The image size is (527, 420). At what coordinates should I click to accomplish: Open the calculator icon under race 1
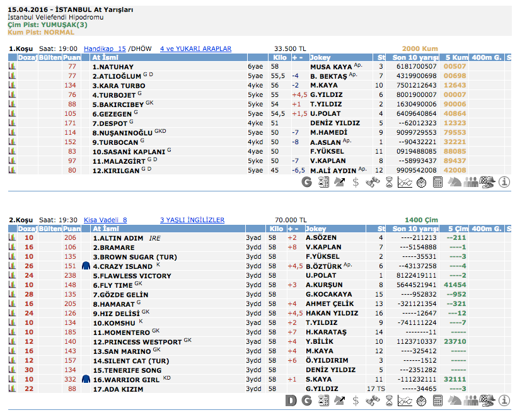click(x=438, y=182)
